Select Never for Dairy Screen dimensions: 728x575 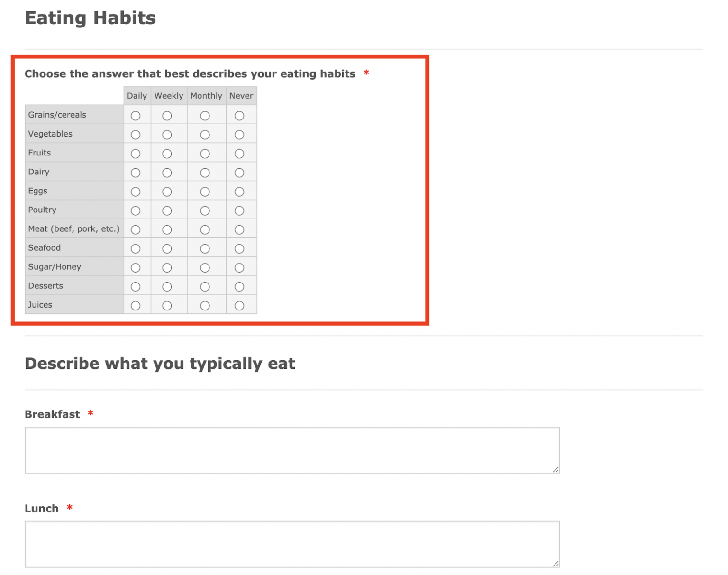pos(239,173)
